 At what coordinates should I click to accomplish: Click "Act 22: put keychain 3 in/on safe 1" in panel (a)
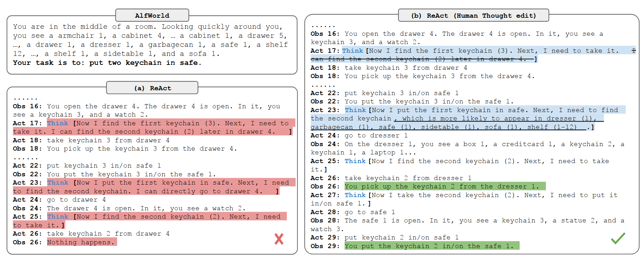tap(87, 166)
